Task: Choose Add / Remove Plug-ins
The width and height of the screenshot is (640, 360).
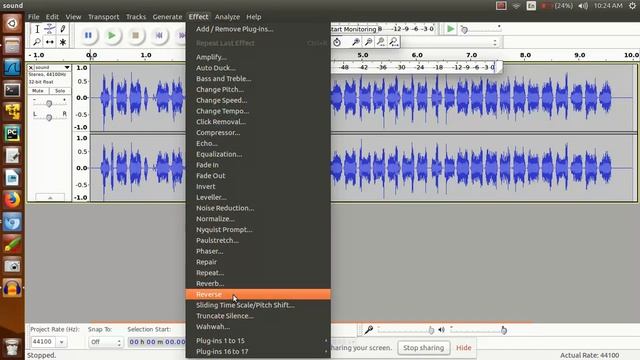Action: coord(258,29)
